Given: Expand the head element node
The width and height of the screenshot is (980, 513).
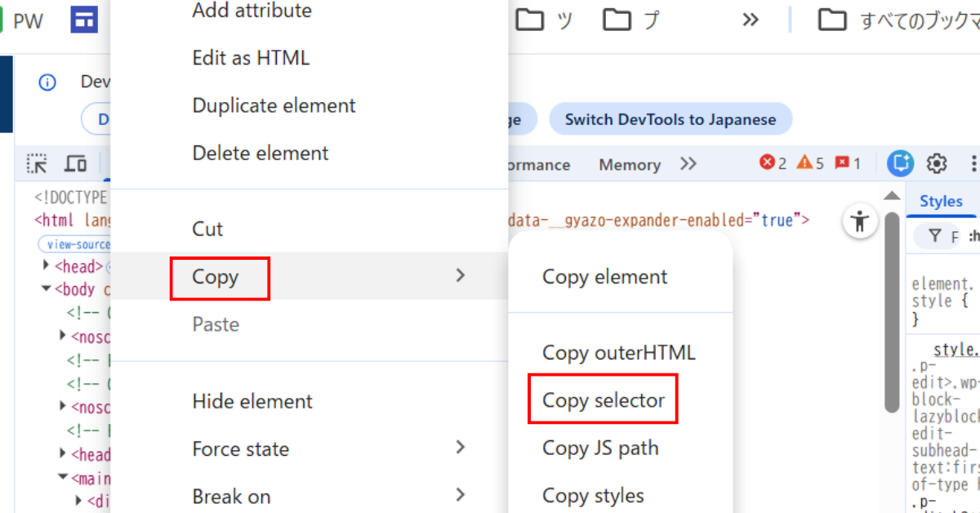Looking at the screenshot, I should (47, 265).
